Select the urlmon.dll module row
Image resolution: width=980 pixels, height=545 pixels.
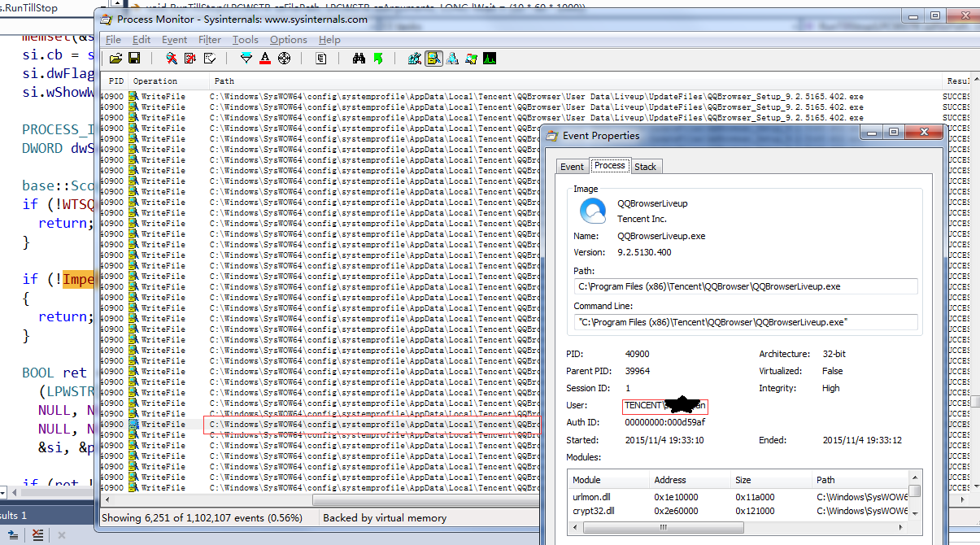[x=738, y=496]
